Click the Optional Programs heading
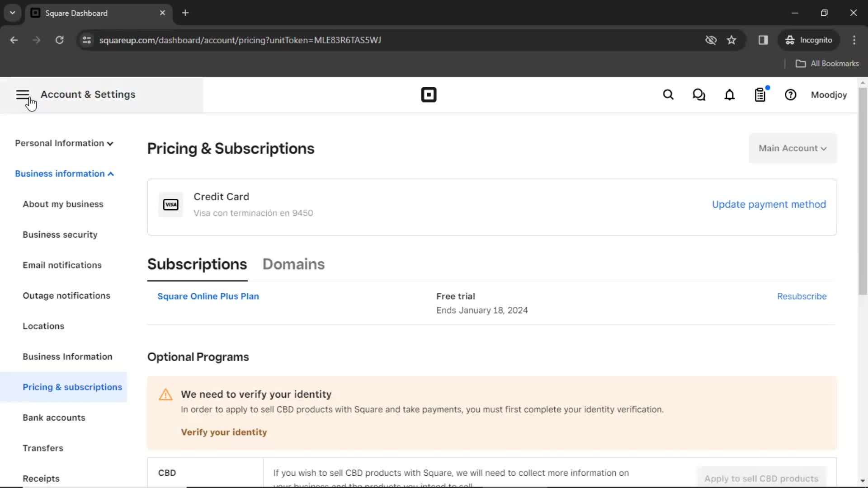 [x=198, y=357]
